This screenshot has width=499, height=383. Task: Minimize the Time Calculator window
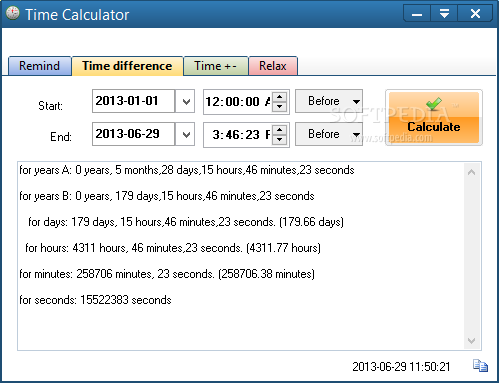(417, 14)
